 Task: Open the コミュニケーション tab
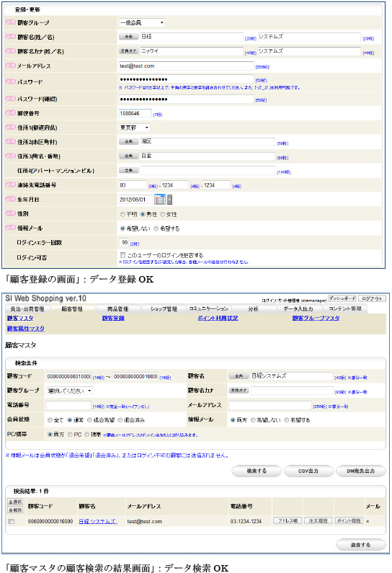pyautogui.click(x=208, y=308)
